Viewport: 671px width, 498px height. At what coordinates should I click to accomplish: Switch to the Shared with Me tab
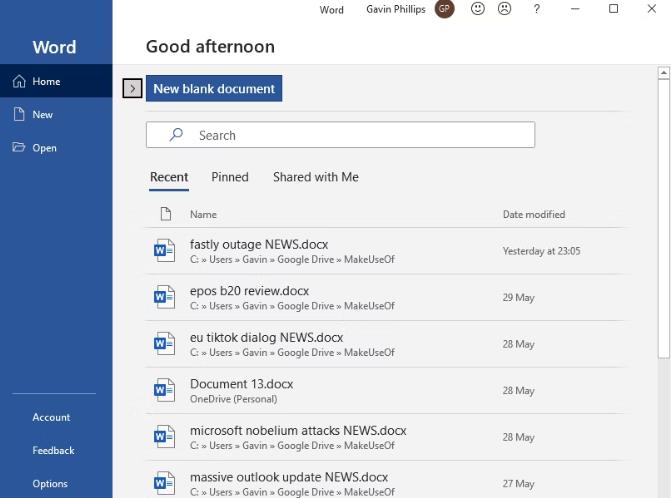click(x=316, y=177)
